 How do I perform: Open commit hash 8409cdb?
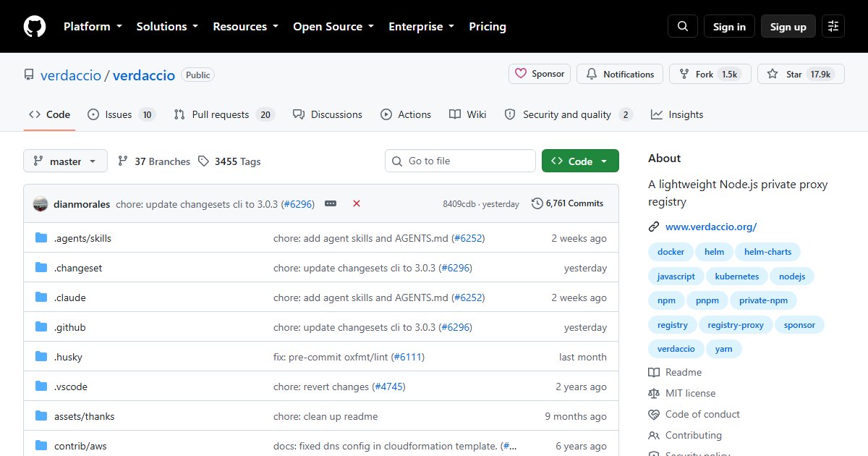(459, 204)
